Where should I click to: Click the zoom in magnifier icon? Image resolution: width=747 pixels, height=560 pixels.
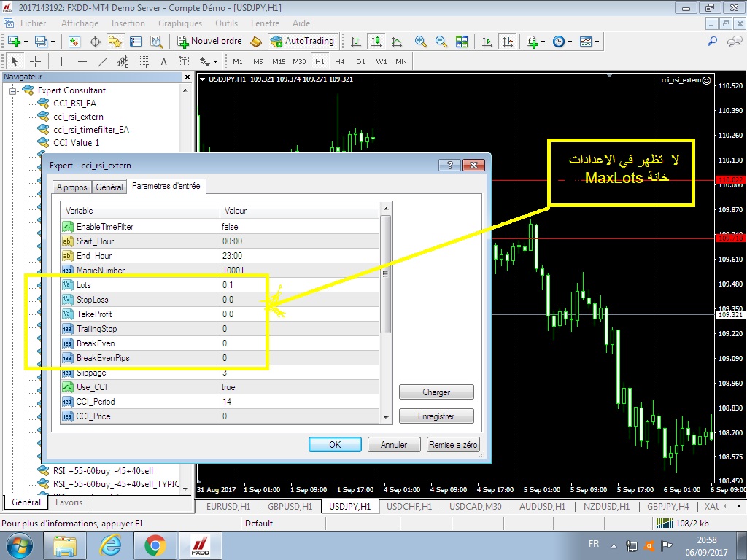coord(420,42)
